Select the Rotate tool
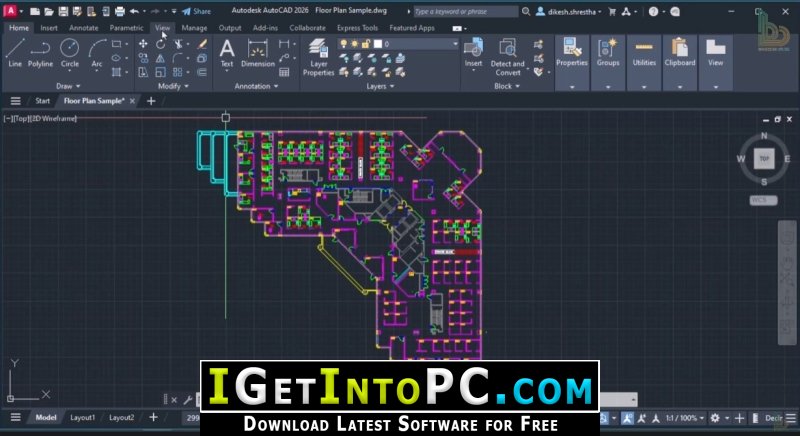The image size is (800, 436). pos(161,44)
